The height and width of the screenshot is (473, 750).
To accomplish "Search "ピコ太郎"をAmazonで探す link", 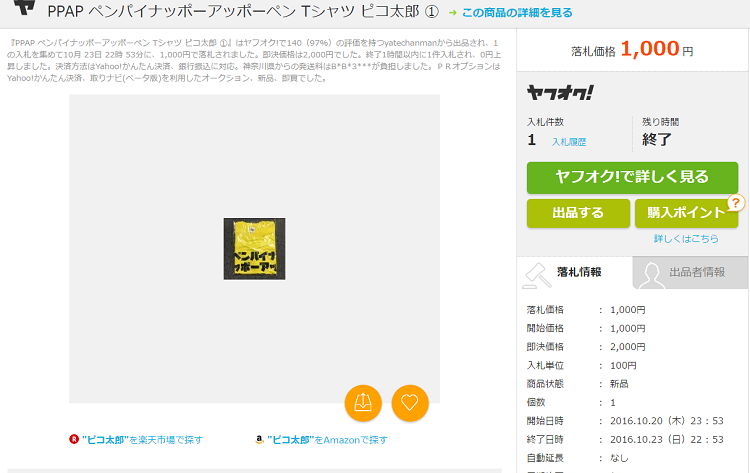I will (x=327, y=440).
